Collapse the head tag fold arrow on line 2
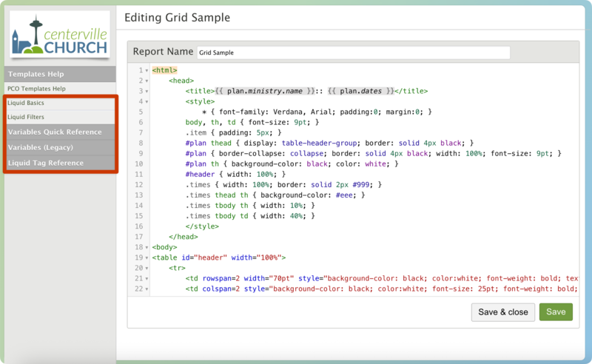The height and width of the screenshot is (364, 592). click(147, 81)
